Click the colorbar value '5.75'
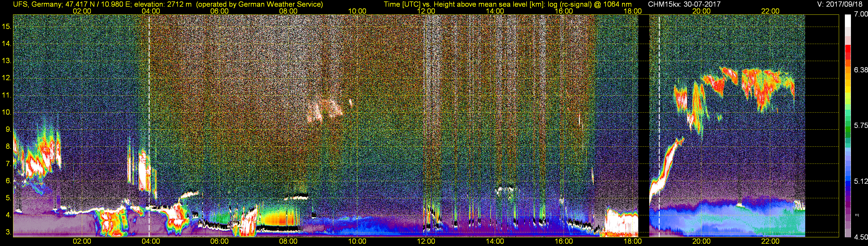 pos(861,125)
